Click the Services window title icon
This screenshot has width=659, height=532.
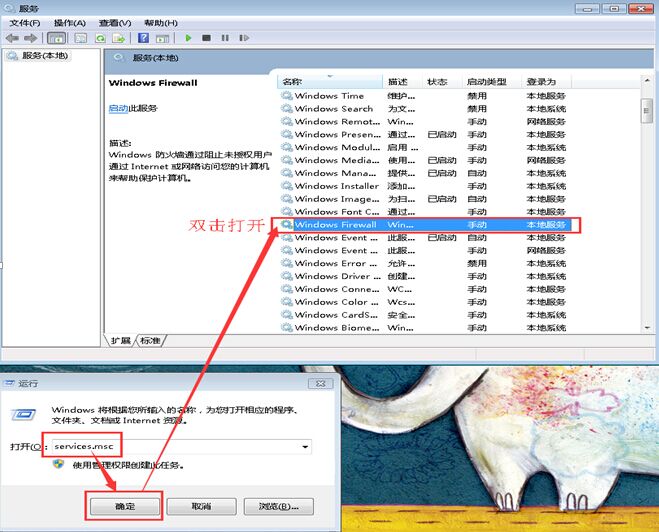(9, 8)
